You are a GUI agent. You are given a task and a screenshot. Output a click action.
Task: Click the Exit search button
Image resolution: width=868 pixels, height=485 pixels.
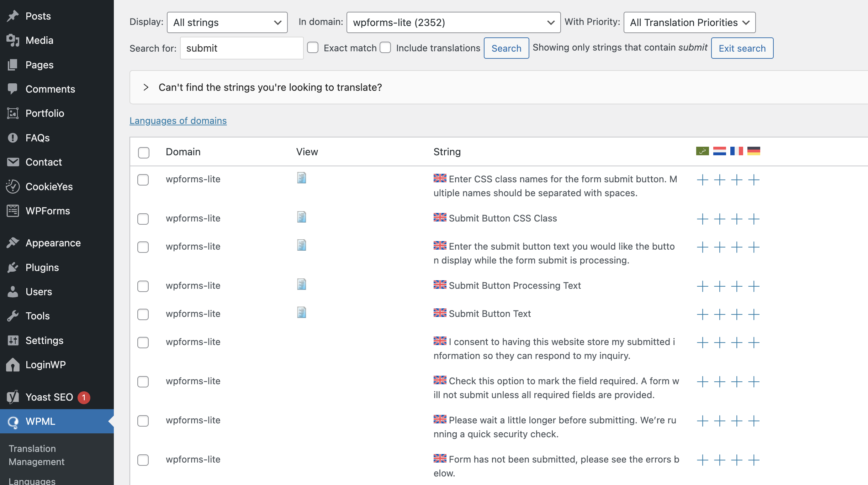(x=742, y=48)
